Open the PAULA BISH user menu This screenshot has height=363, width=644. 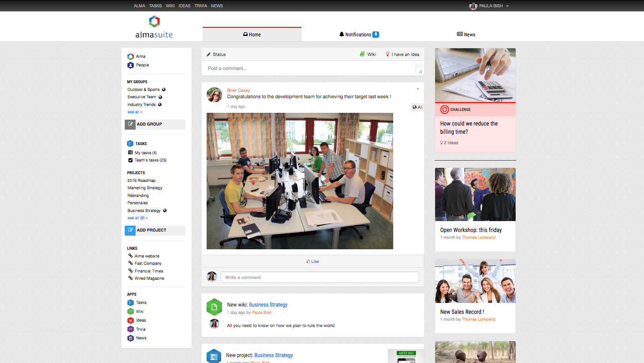click(x=489, y=6)
